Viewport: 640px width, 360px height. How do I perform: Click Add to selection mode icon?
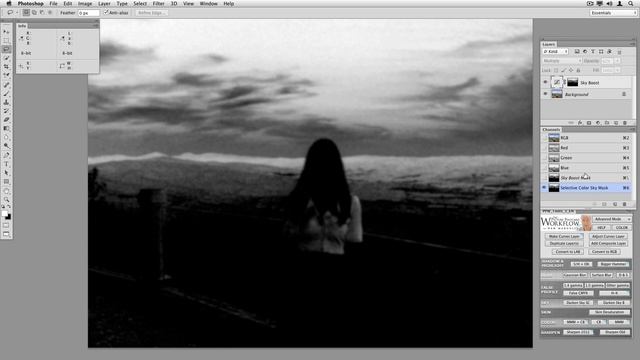34,13
